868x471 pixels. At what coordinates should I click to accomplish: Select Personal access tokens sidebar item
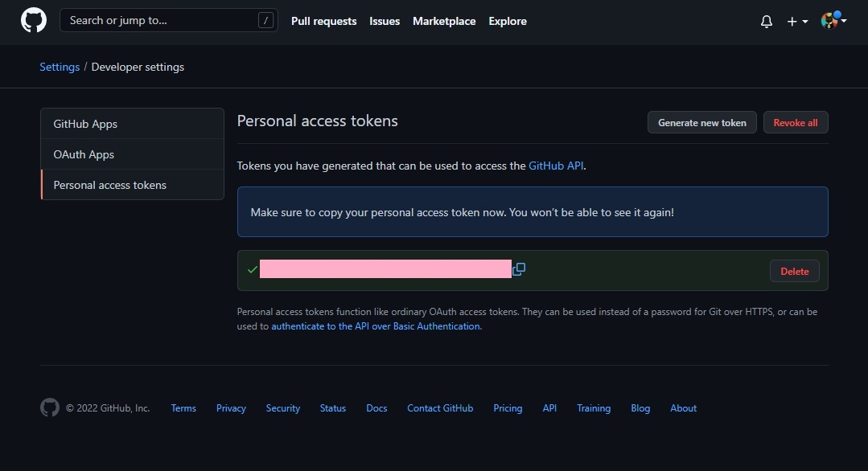click(x=109, y=185)
